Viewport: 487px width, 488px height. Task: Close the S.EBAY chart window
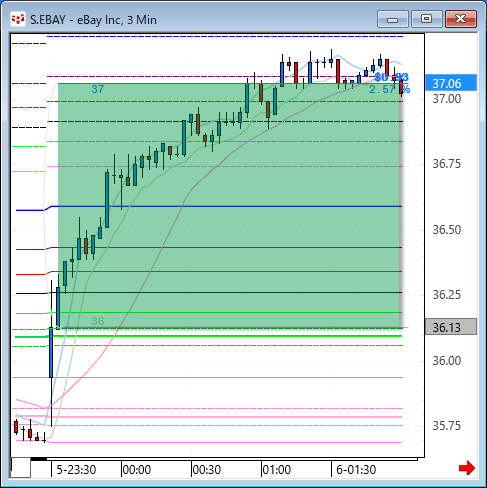tap(461, 19)
